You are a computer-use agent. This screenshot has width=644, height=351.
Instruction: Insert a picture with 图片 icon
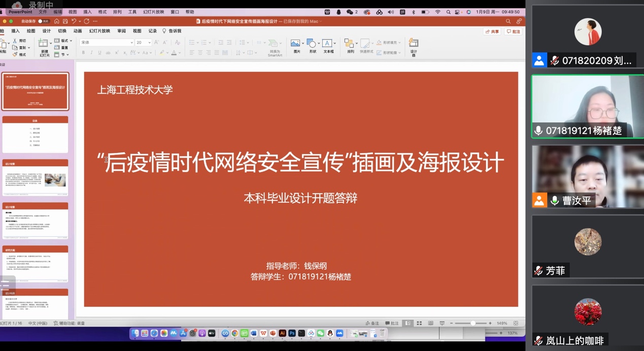296,44
